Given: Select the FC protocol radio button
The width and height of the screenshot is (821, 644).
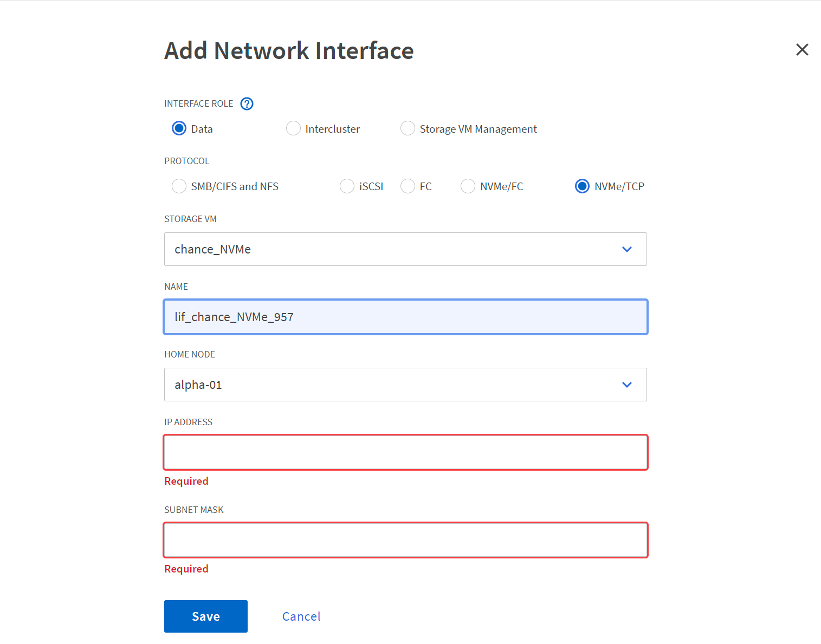Looking at the screenshot, I should (408, 186).
